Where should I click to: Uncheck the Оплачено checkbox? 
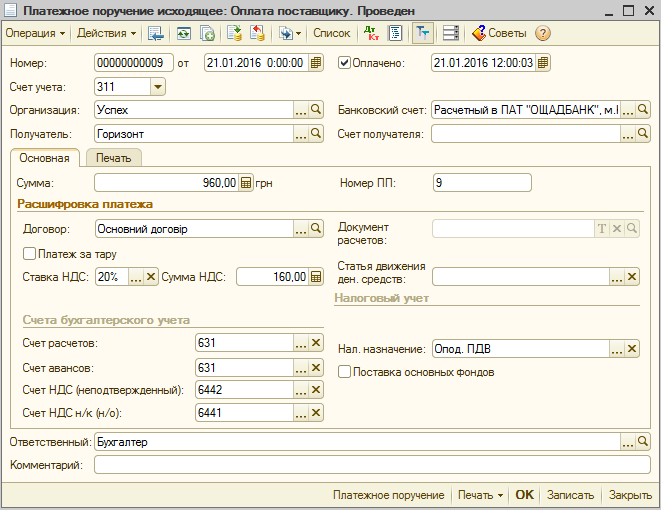[x=345, y=63]
